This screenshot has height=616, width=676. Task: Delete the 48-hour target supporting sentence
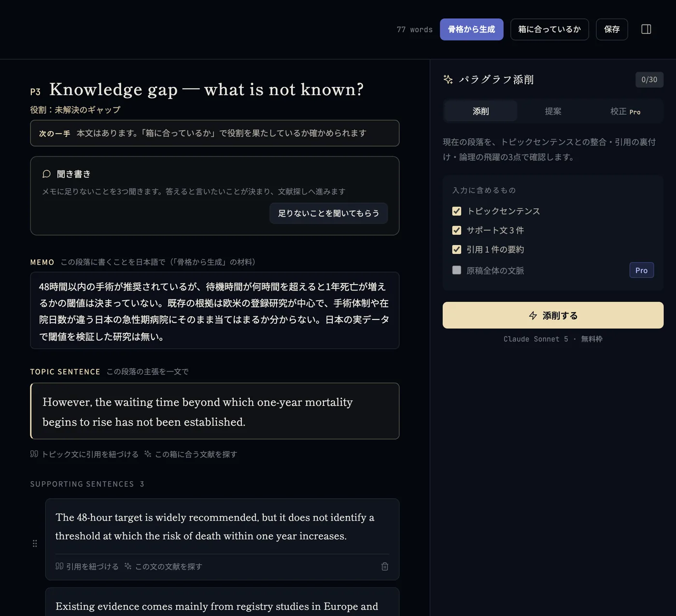coord(385,566)
